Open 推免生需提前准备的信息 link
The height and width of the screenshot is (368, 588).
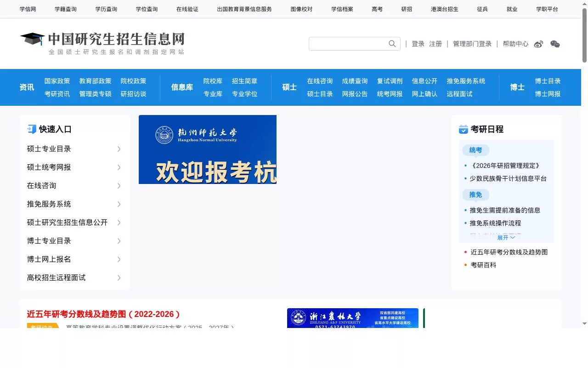(x=505, y=210)
